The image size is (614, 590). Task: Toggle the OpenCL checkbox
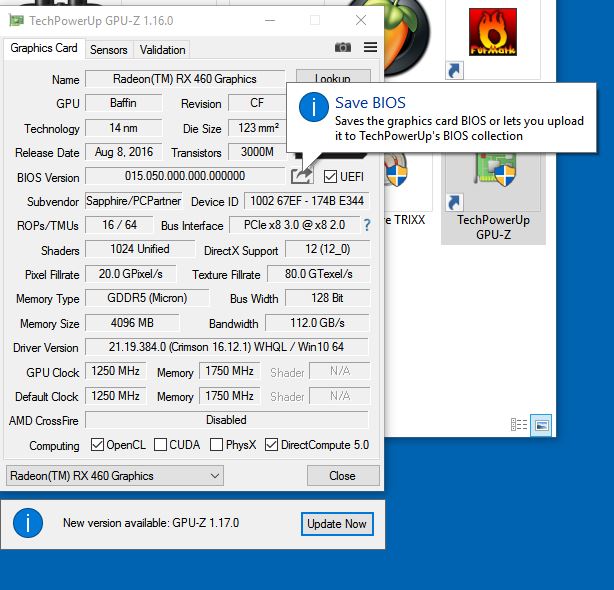point(97,445)
